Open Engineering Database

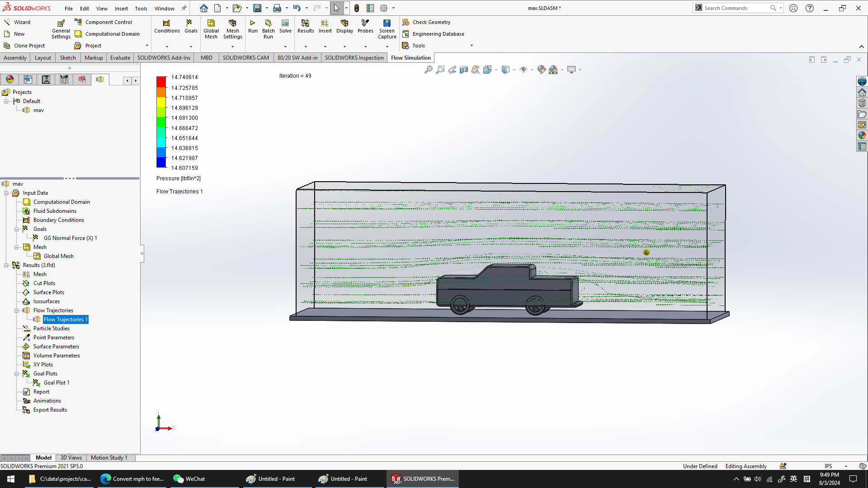click(438, 34)
